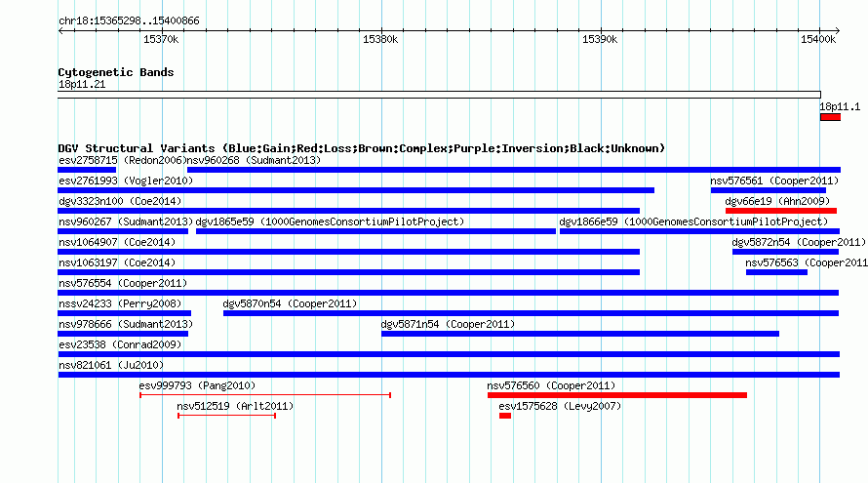Click esv1575628 (Levy2007) label
The width and height of the screenshot is (868, 483).
coord(560,407)
